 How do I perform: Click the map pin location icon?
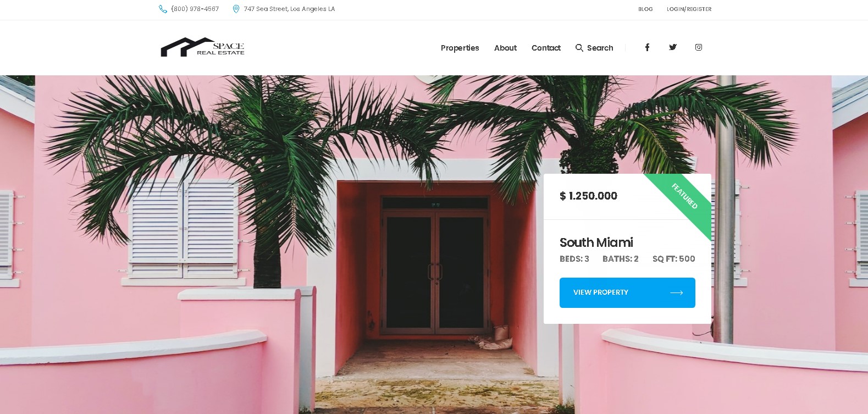tap(236, 9)
